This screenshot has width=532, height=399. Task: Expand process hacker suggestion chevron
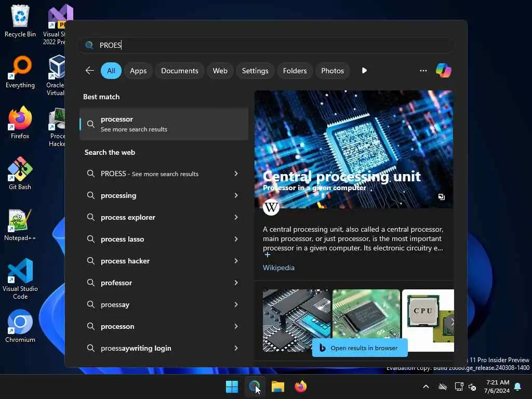pos(236,261)
